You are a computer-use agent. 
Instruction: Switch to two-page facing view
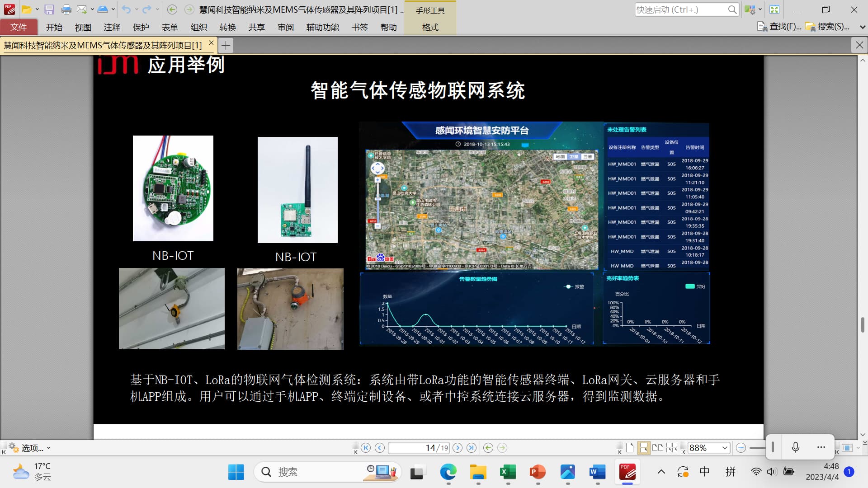pyautogui.click(x=658, y=448)
